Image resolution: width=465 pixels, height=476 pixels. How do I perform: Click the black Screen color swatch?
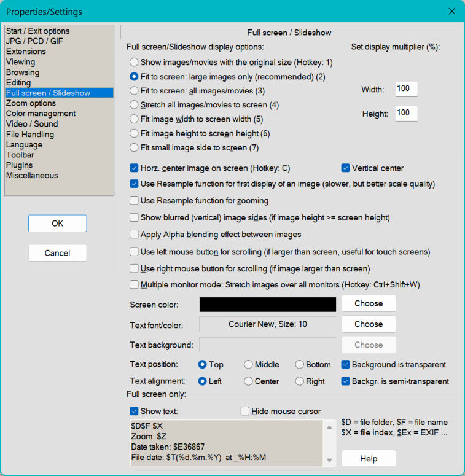click(268, 305)
